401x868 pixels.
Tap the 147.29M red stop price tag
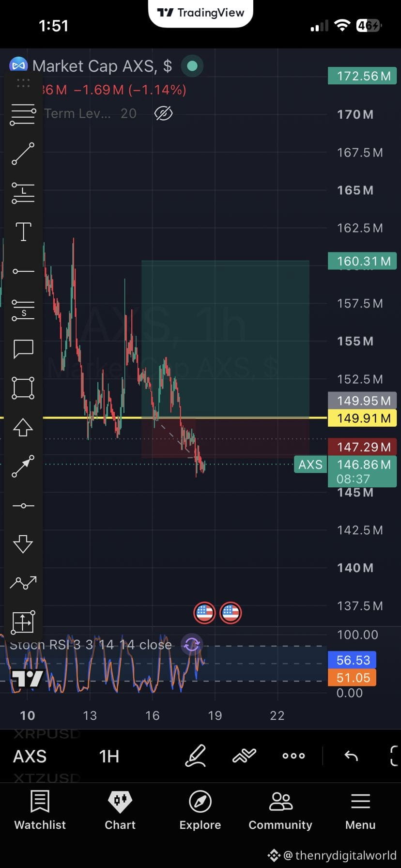[362, 447]
